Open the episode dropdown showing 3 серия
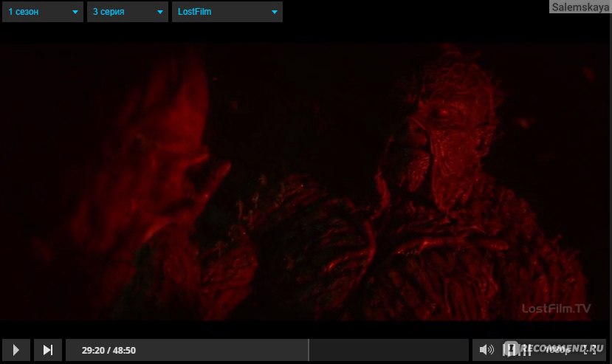 (x=128, y=12)
